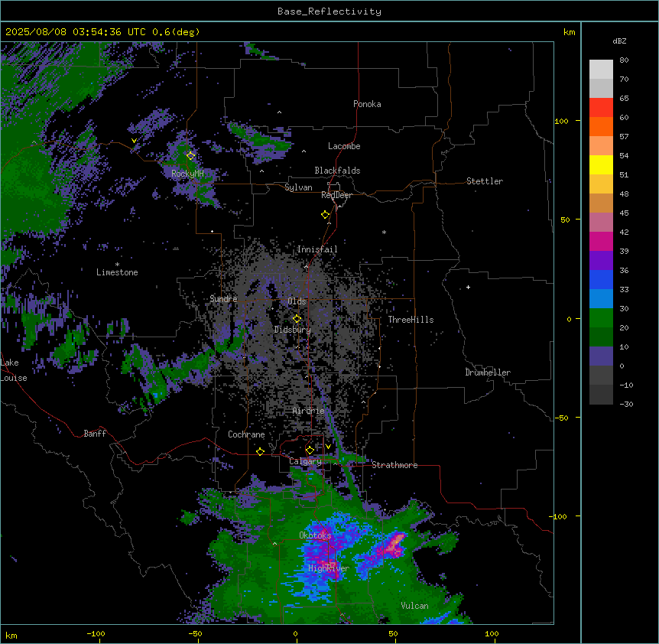Select the Drumheller label
Viewport: 659px width, 644px height.
point(488,372)
